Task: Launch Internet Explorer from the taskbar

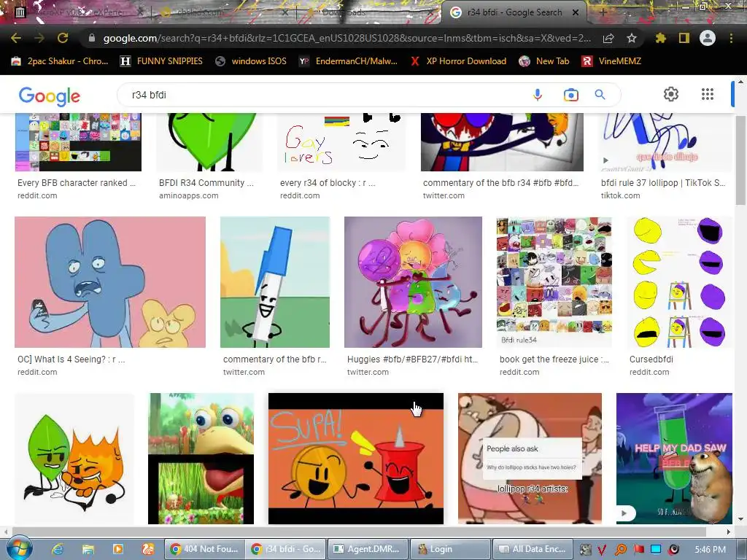Action: 58,549
